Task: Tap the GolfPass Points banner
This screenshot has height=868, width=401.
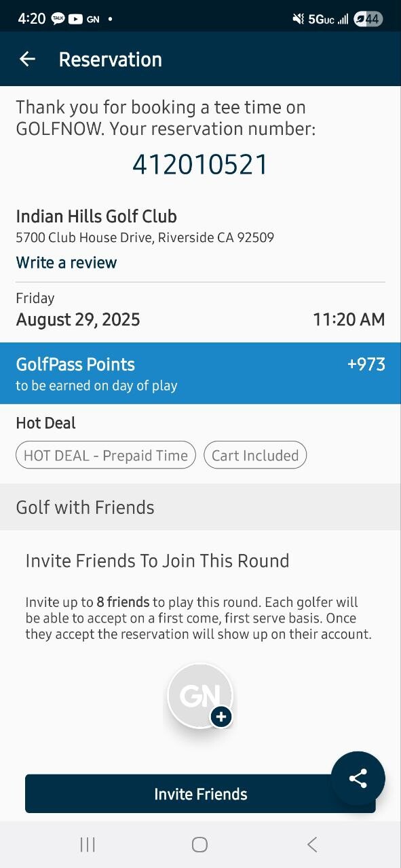Action: 200,373
